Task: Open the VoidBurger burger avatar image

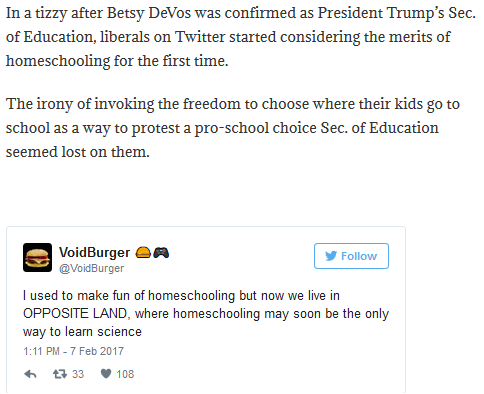Action: 37,257
